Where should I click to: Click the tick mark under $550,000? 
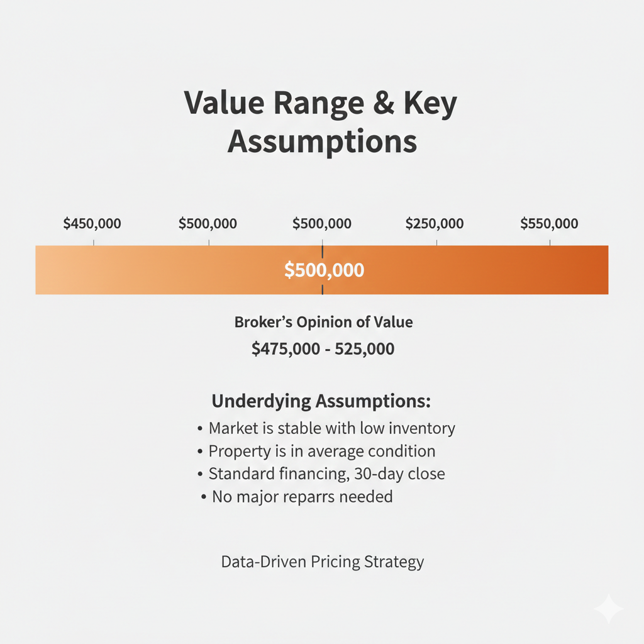[550, 243]
